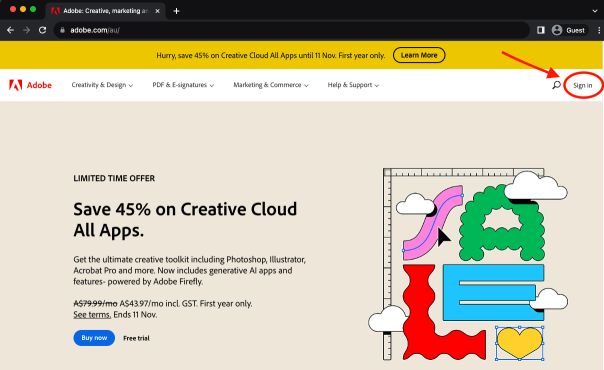Click the browser forward arrow

point(26,30)
